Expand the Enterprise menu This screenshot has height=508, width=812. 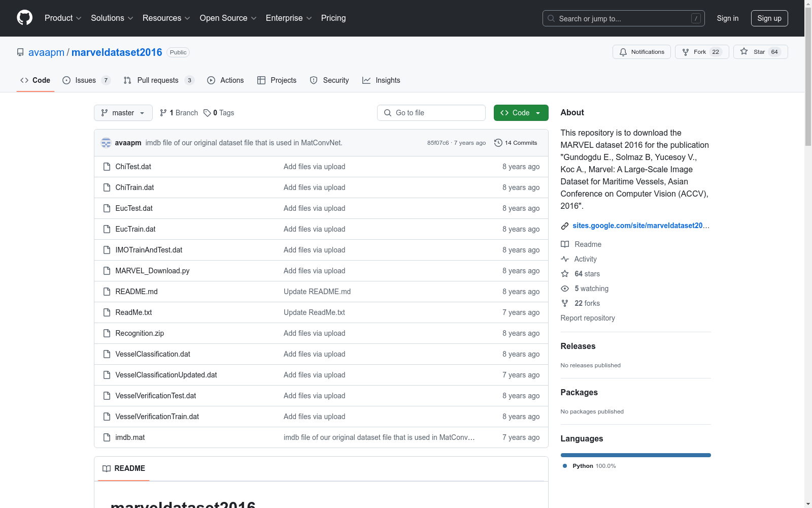289,18
